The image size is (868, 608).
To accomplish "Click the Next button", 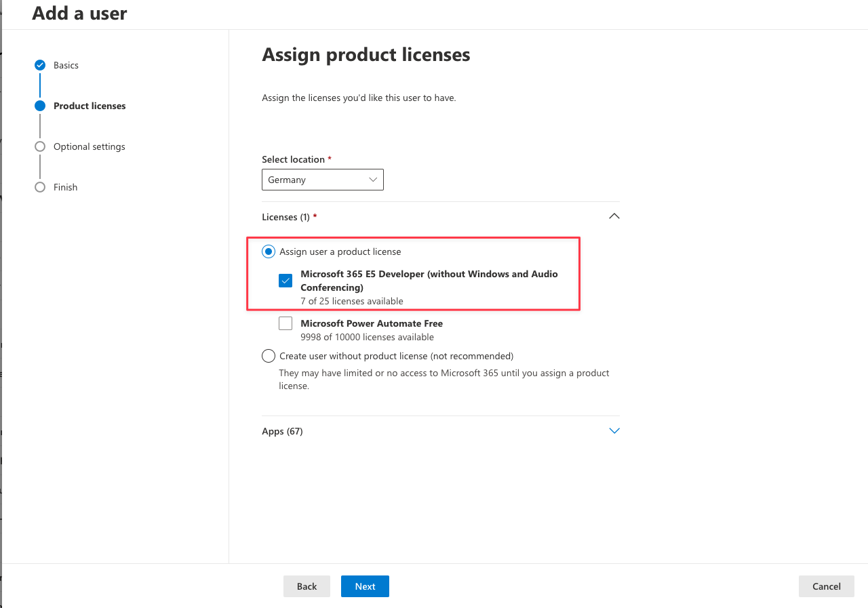I will coord(365,586).
